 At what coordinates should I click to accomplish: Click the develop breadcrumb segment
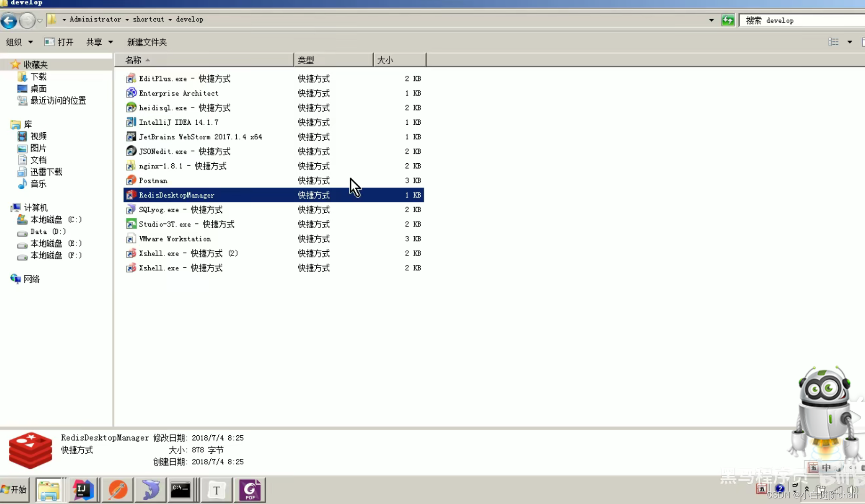pos(190,19)
